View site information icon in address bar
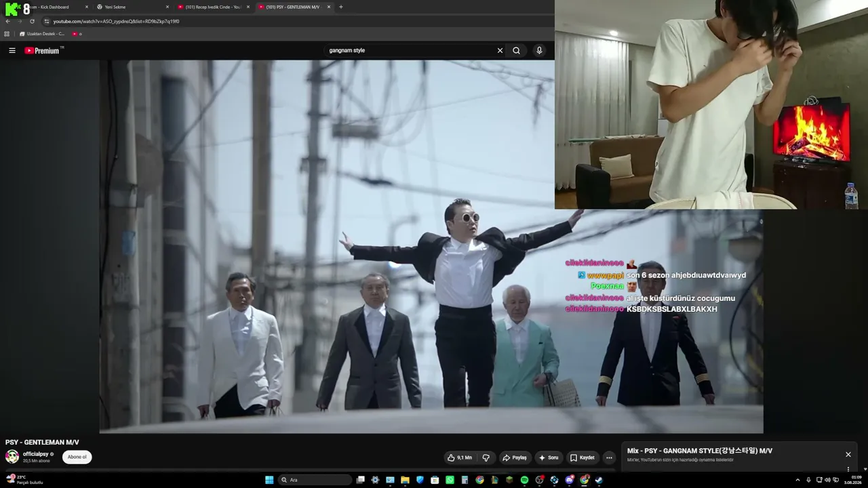868x488 pixels. [47, 21]
